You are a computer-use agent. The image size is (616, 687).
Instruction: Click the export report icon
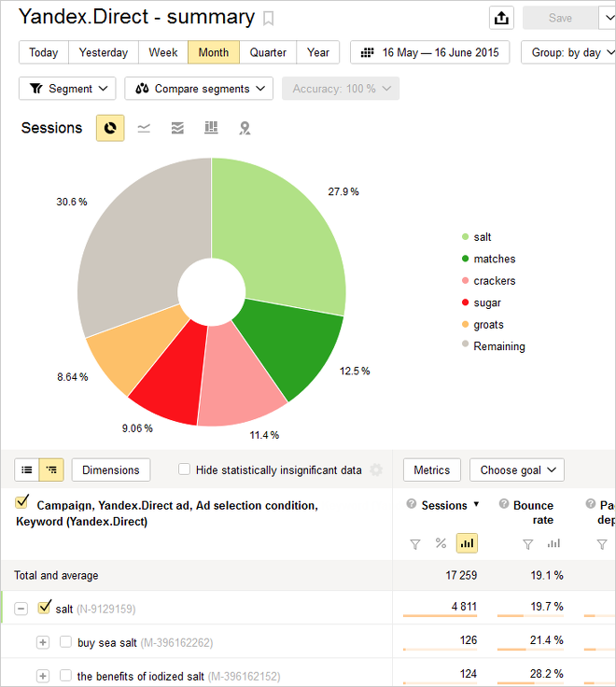pyautogui.click(x=501, y=18)
